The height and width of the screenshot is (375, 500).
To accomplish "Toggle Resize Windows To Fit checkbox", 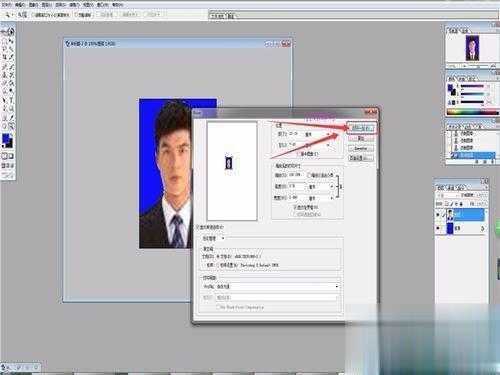I will (x=33, y=15).
